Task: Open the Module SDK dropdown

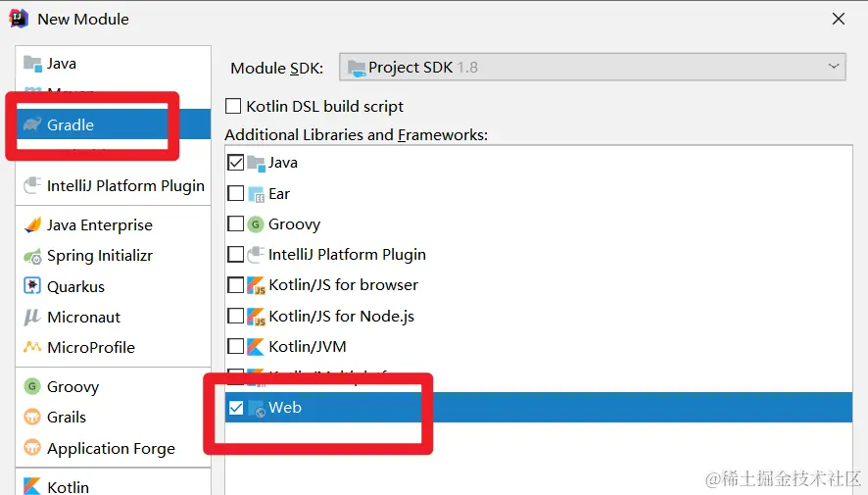Action: click(593, 67)
